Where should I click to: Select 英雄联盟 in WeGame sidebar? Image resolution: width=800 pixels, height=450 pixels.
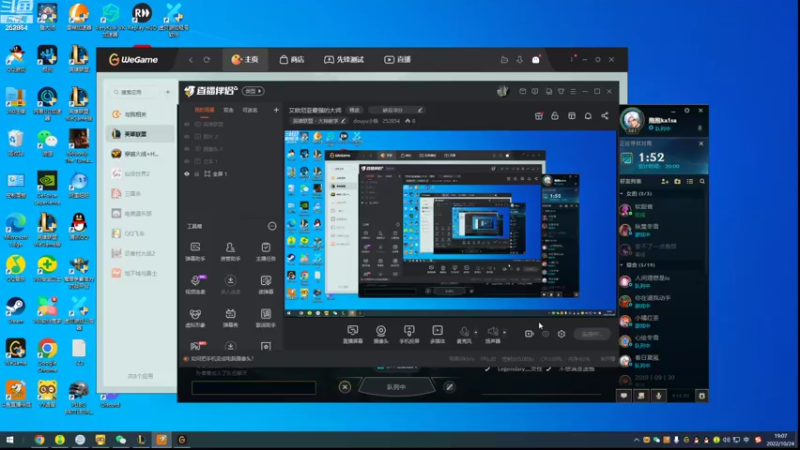[140, 134]
